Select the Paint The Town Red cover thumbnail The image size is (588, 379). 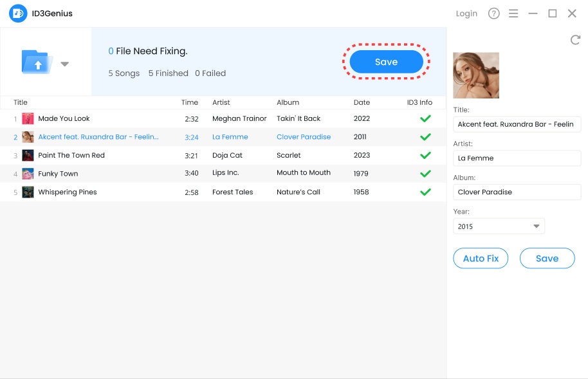(x=28, y=155)
